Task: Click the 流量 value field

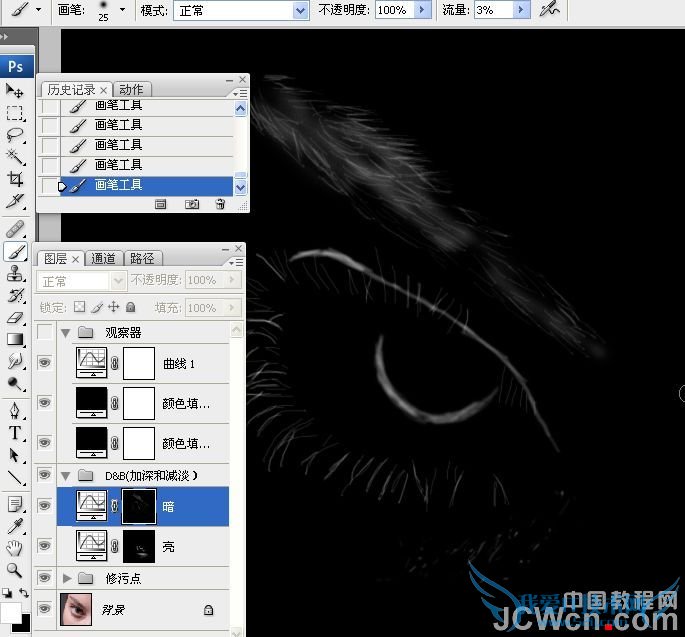Action: pyautogui.click(x=494, y=10)
